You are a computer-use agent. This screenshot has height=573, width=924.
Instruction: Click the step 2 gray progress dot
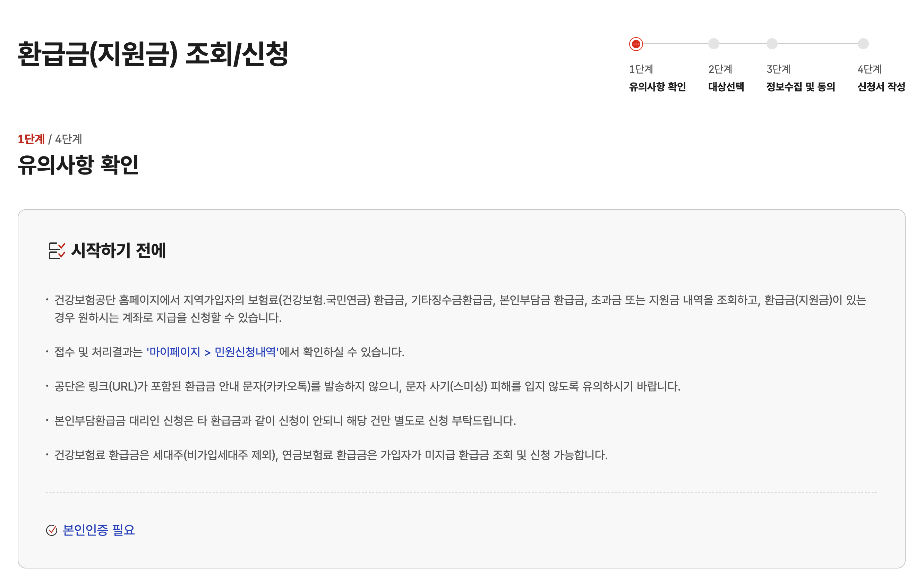713,44
